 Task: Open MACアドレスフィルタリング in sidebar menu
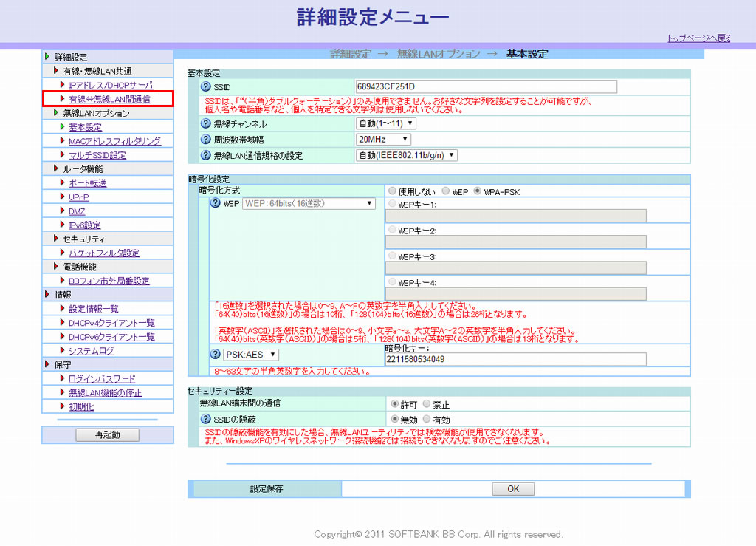[x=114, y=141]
